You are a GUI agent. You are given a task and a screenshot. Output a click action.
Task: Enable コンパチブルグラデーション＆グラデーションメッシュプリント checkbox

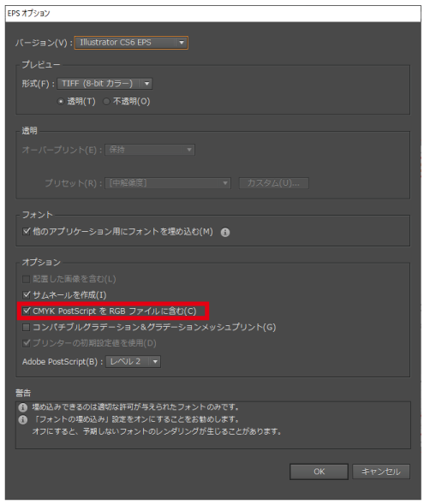click(27, 327)
